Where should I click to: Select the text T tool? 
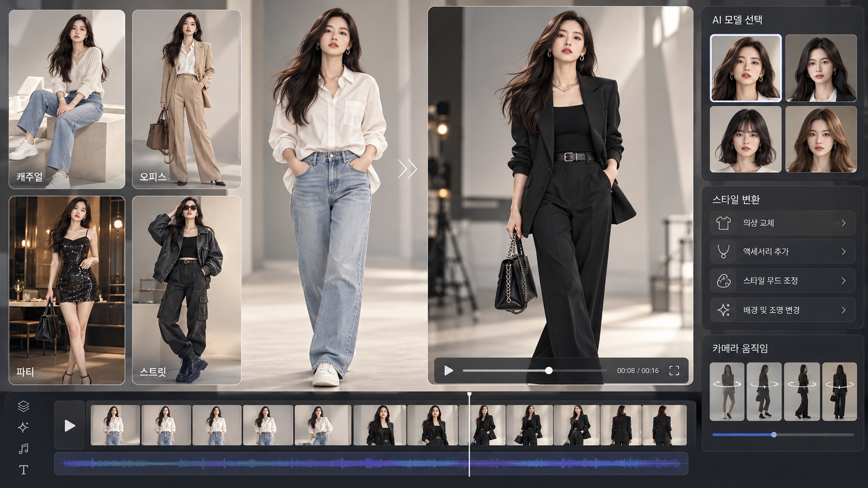pyautogui.click(x=24, y=469)
